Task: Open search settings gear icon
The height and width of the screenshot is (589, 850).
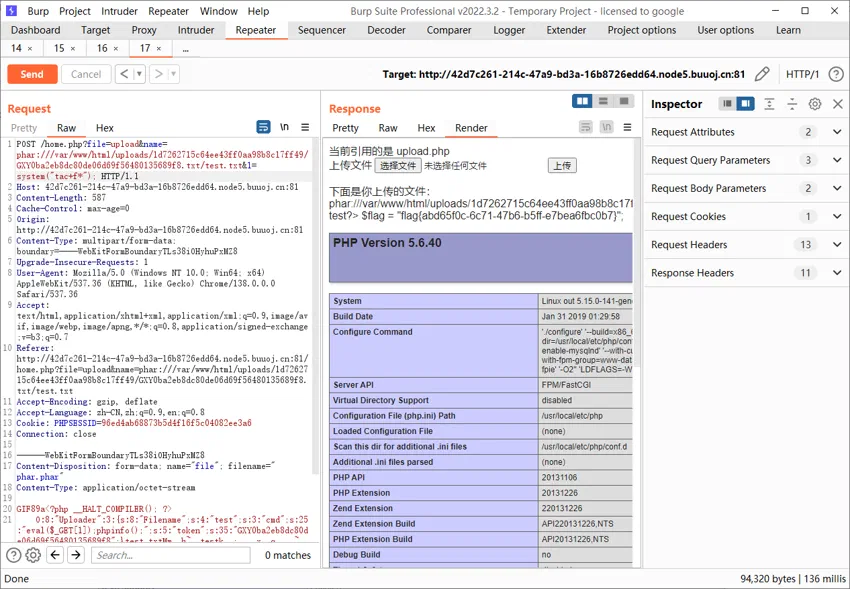Action: (33, 555)
